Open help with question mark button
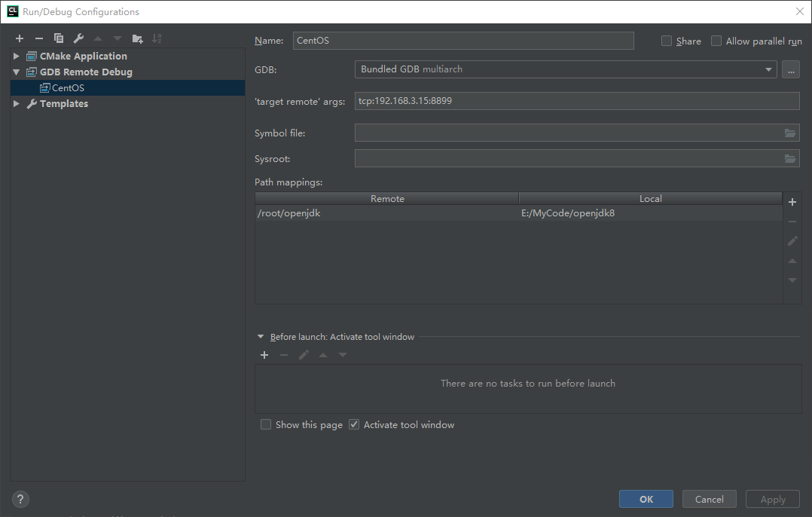This screenshot has width=812, height=517. pyautogui.click(x=20, y=500)
